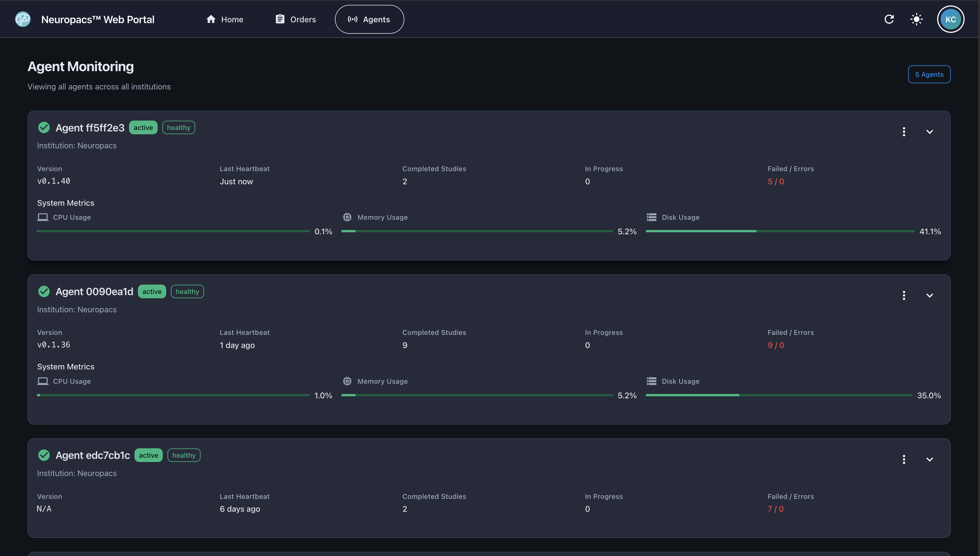The image size is (980, 556).
Task: Click the 'active' badge on Agent edc7cb1c
Action: (x=148, y=455)
